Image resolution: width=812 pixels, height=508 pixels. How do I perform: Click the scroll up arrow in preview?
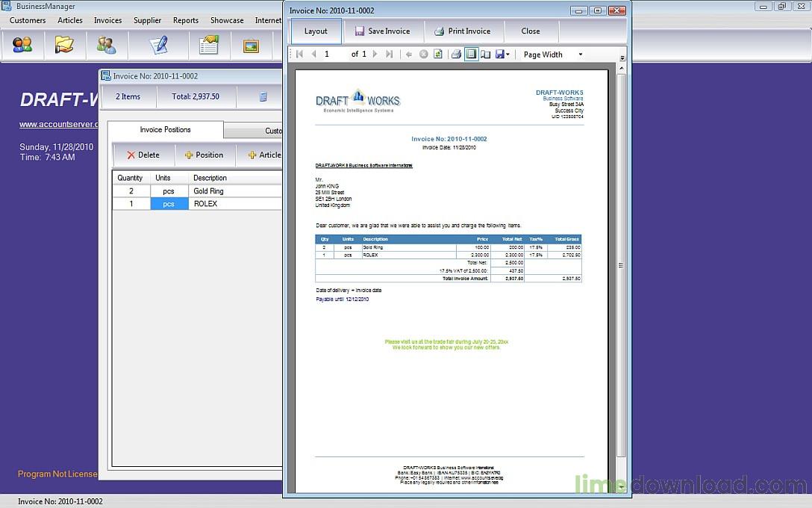click(622, 68)
